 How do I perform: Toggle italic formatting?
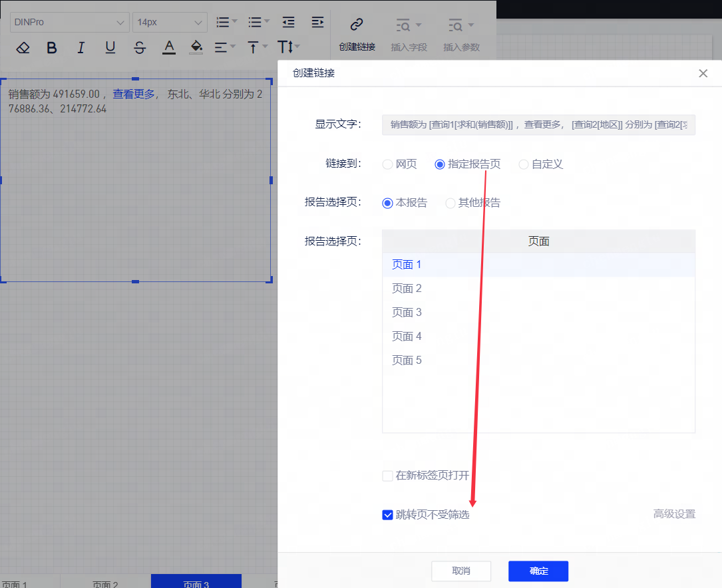click(x=81, y=47)
